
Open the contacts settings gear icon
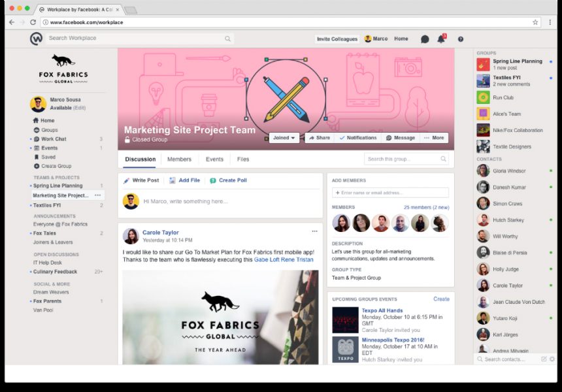click(x=552, y=359)
